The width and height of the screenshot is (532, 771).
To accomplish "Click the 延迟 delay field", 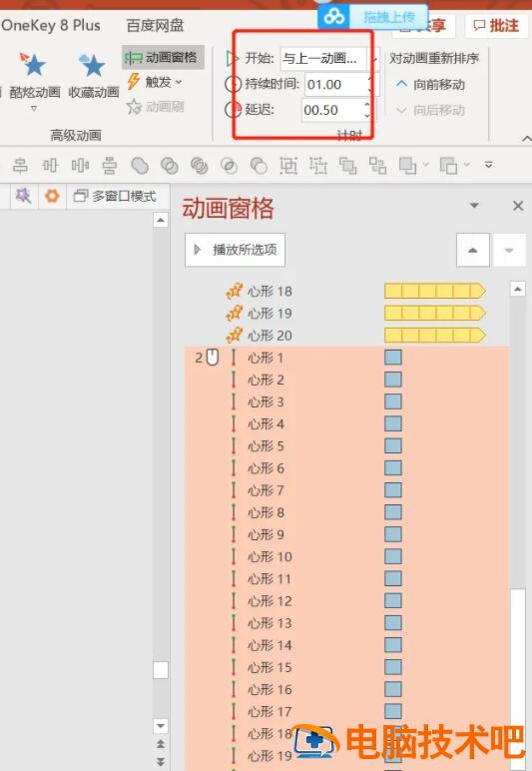I will [333, 110].
